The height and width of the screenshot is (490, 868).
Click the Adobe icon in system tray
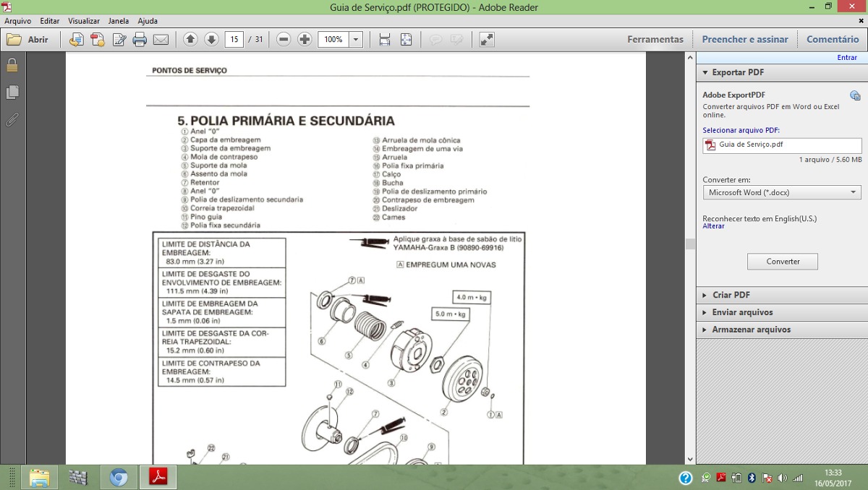click(x=721, y=478)
